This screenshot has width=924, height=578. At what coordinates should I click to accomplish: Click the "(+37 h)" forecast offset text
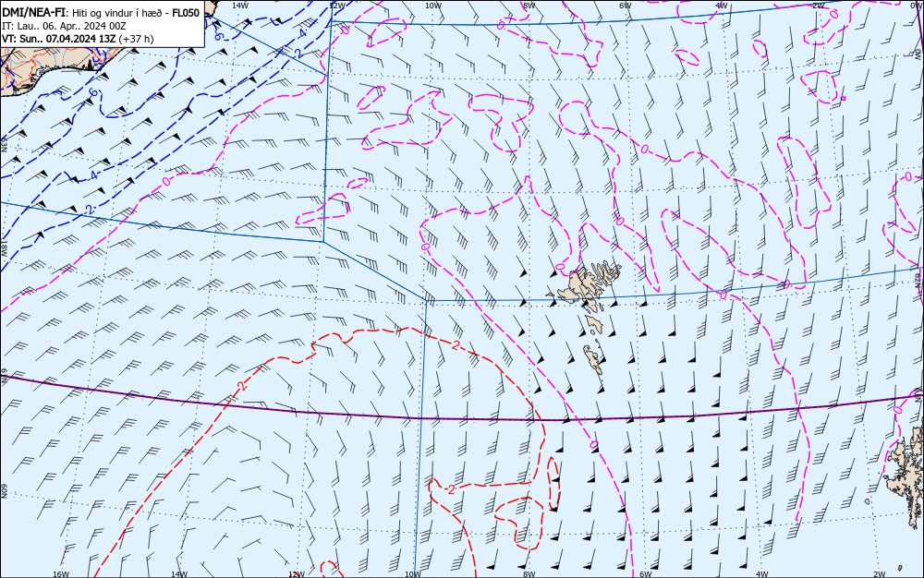click(x=136, y=39)
